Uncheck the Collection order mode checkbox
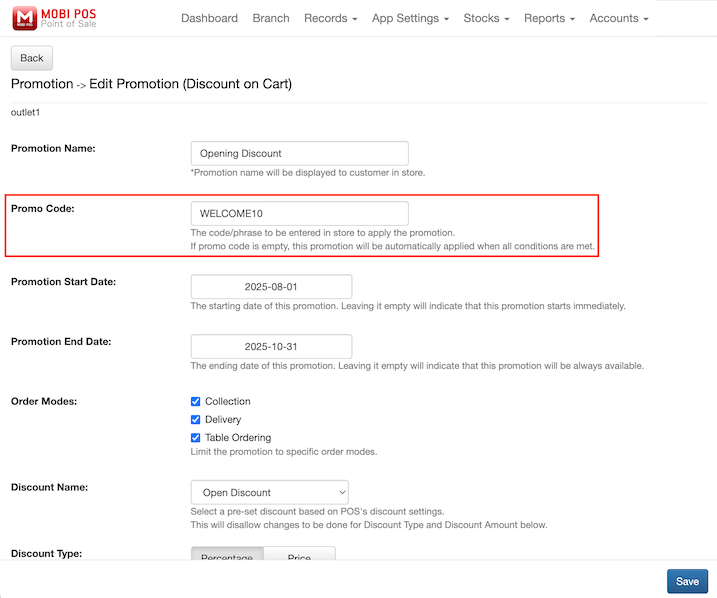The width and height of the screenshot is (717, 598). 195,401
